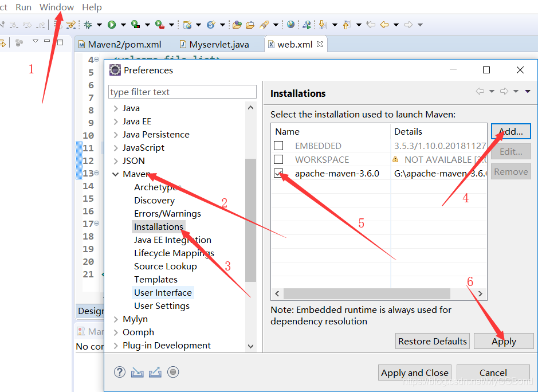Screen dimensions: 538x392
Task: Open the Help menu
Action: coord(92,7)
